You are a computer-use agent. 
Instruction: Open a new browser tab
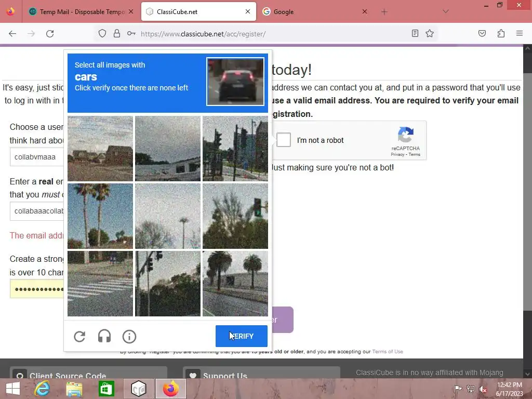click(x=384, y=12)
